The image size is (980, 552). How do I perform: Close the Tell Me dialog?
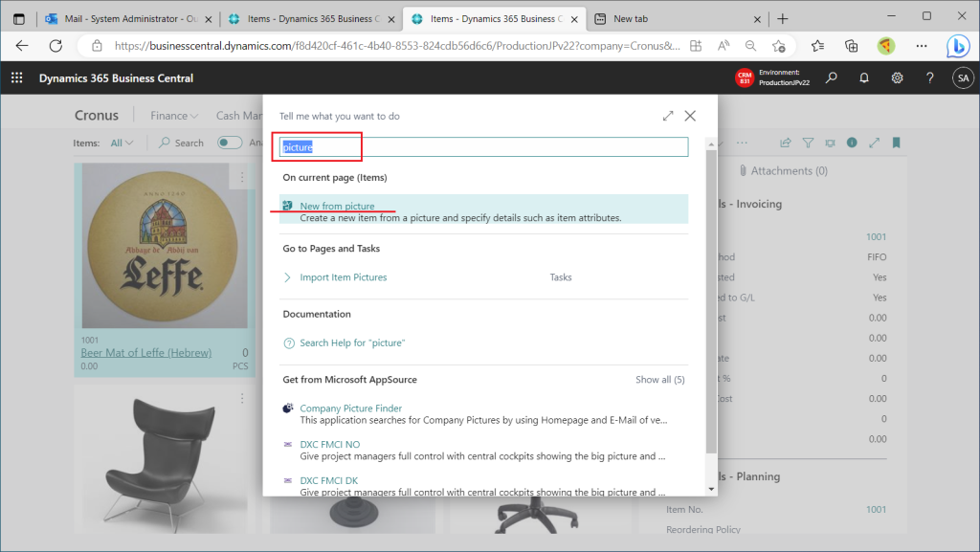click(690, 116)
